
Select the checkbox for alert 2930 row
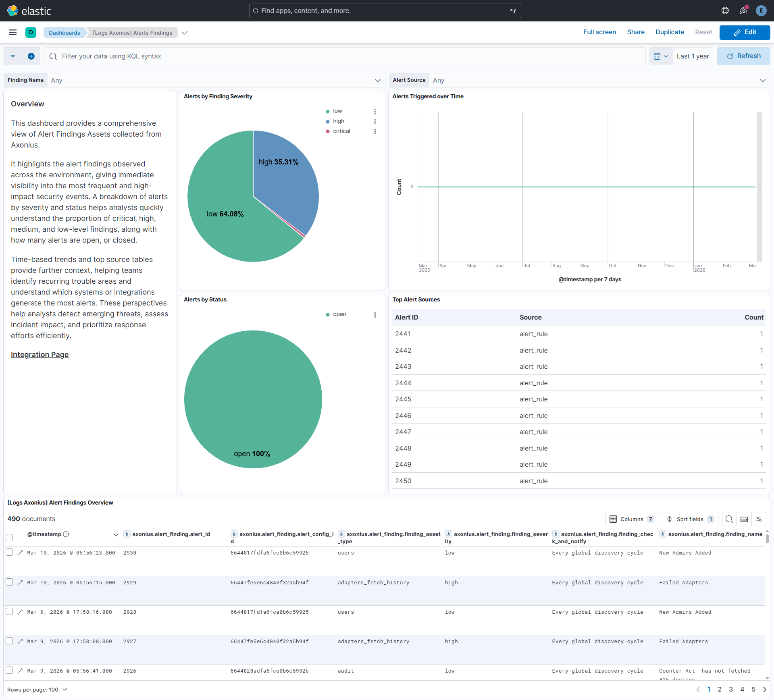9,552
